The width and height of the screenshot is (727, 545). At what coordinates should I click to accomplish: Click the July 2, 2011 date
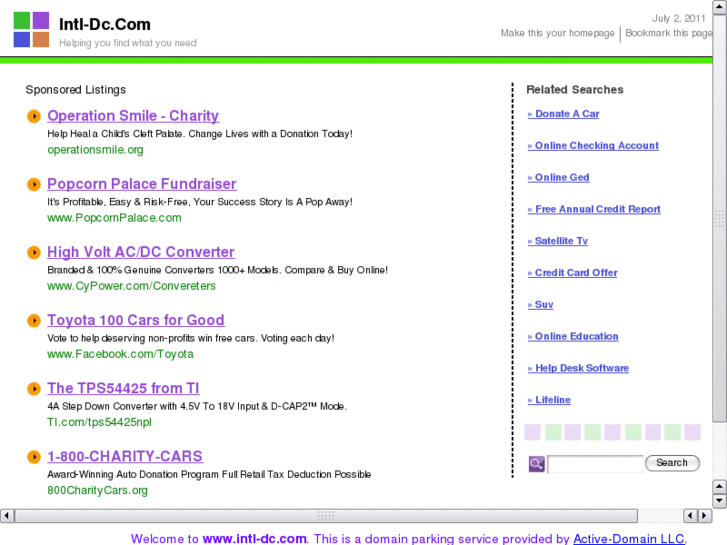679,19
